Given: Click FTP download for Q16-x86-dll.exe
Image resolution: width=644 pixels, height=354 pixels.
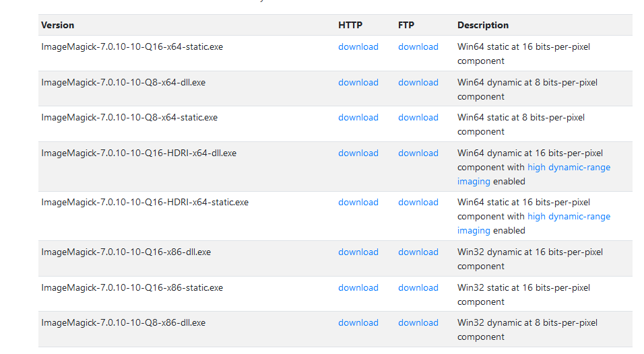Looking at the screenshot, I should tap(418, 252).
